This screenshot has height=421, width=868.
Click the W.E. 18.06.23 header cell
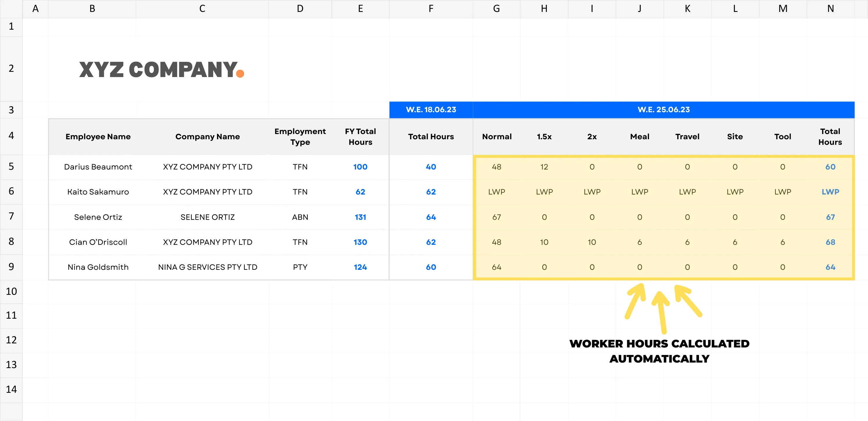point(431,110)
